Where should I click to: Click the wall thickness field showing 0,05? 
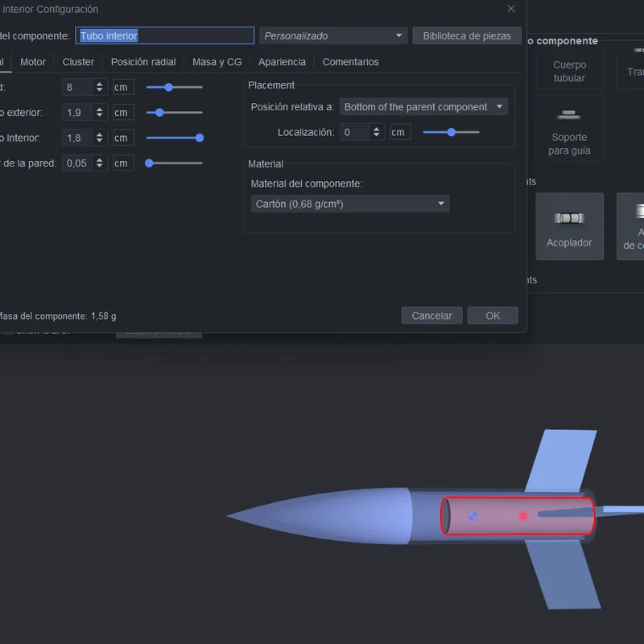76,163
